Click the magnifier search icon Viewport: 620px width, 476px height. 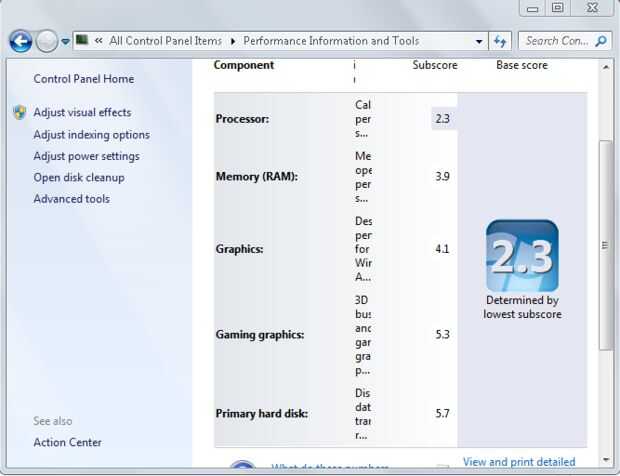coord(601,41)
